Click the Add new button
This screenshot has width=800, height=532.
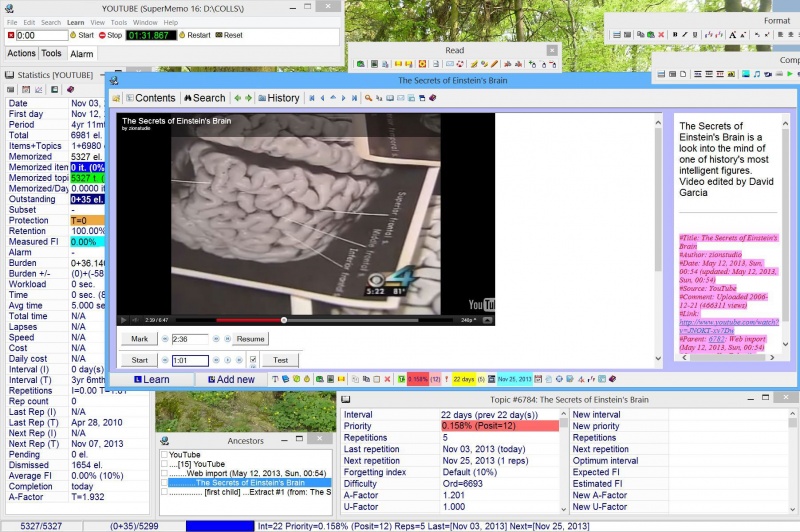coord(231,379)
